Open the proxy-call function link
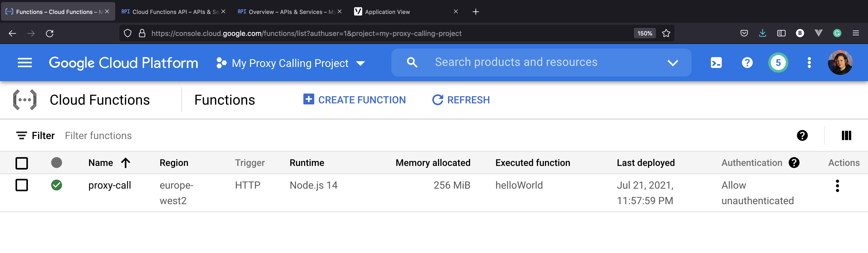 [110, 185]
